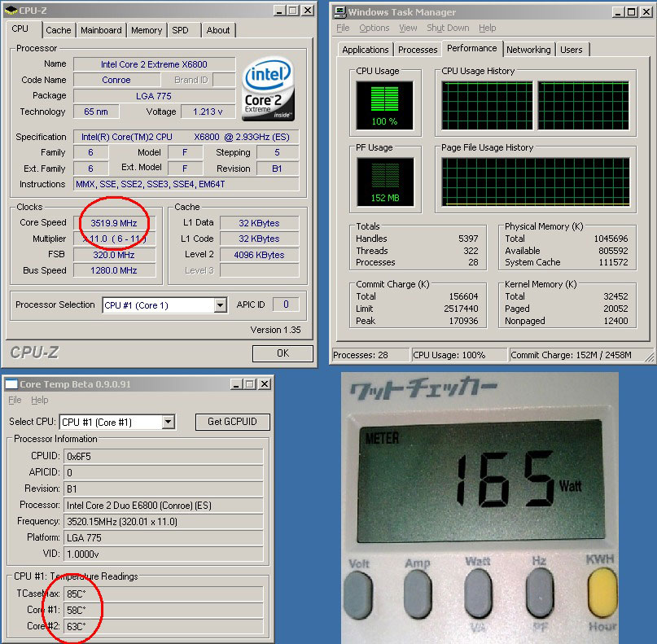Click the OK button in CPU-Z

pyautogui.click(x=283, y=353)
